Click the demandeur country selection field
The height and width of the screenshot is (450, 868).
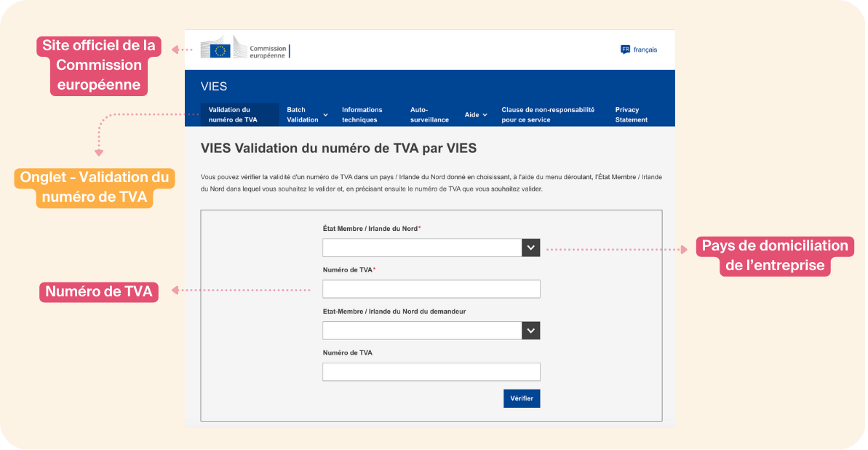click(422, 331)
